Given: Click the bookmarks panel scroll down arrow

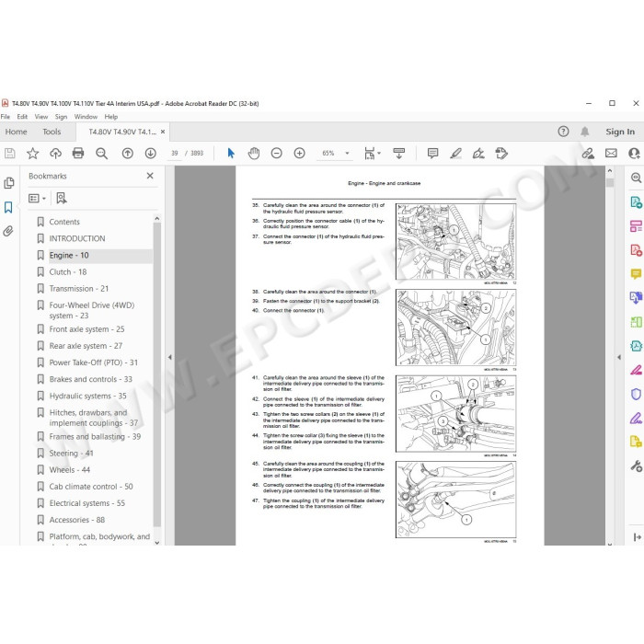Looking at the screenshot, I should (x=157, y=542).
